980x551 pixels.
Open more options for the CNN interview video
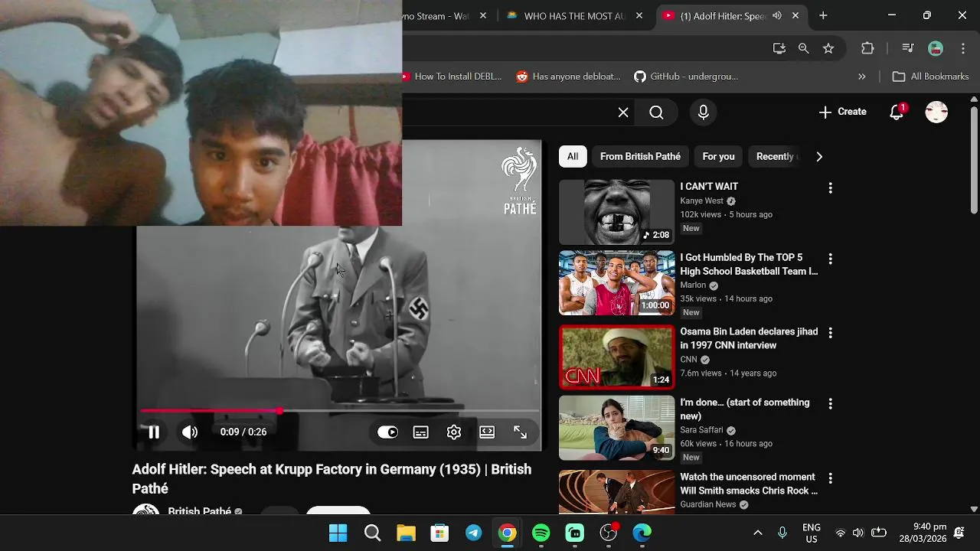[x=830, y=333]
